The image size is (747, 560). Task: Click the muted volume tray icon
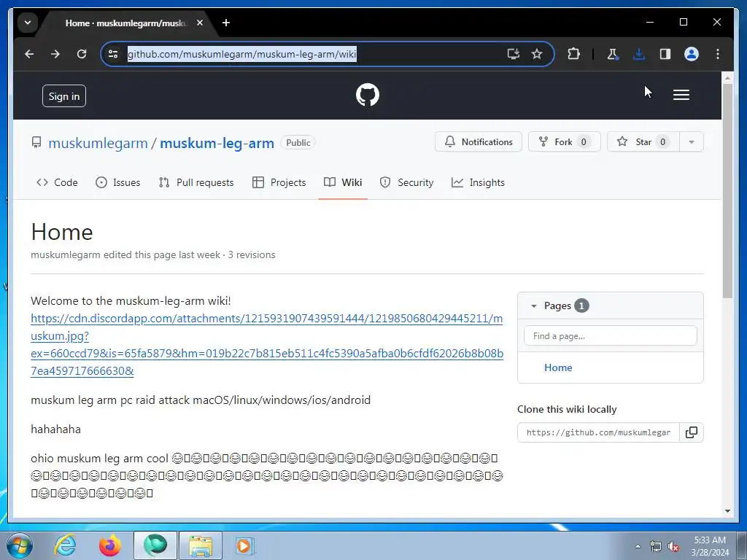[673, 547]
